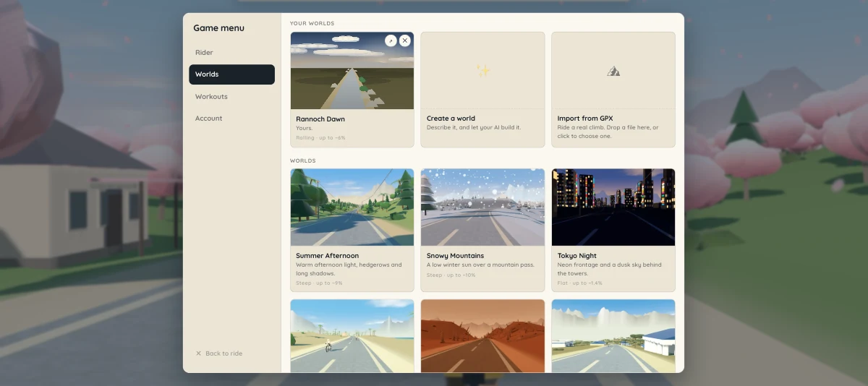Click the Tokyo Night title text
This screenshot has height=386, width=868.
coord(577,256)
